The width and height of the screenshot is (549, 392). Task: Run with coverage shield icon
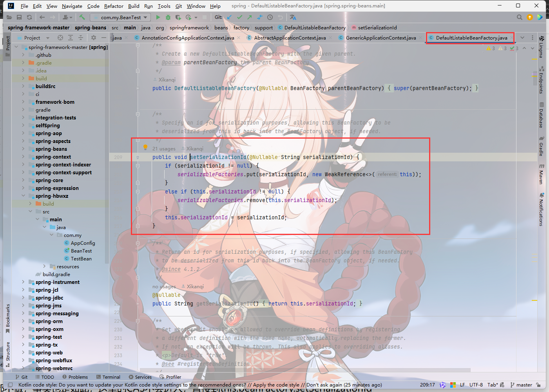[x=178, y=17]
